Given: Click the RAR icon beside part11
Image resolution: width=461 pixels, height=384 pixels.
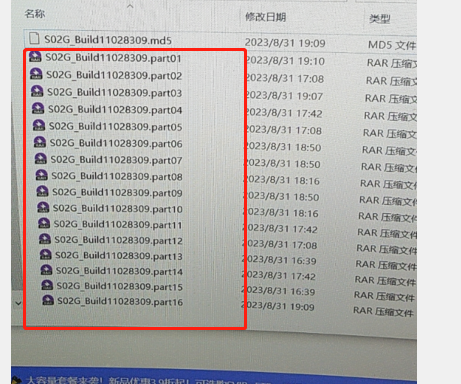Looking at the screenshot, I should 44,223.
